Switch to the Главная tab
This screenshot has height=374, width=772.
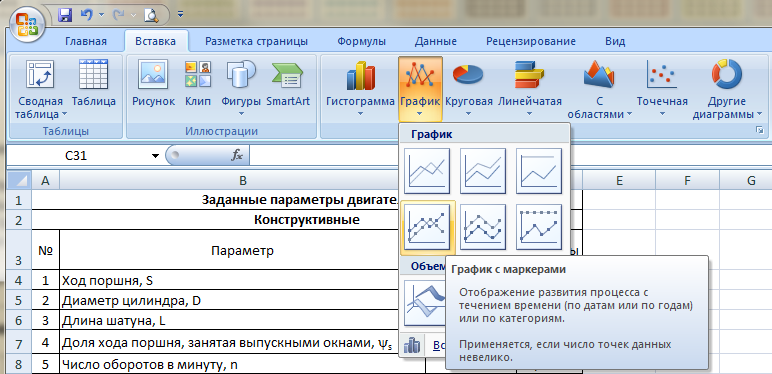pos(86,41)
